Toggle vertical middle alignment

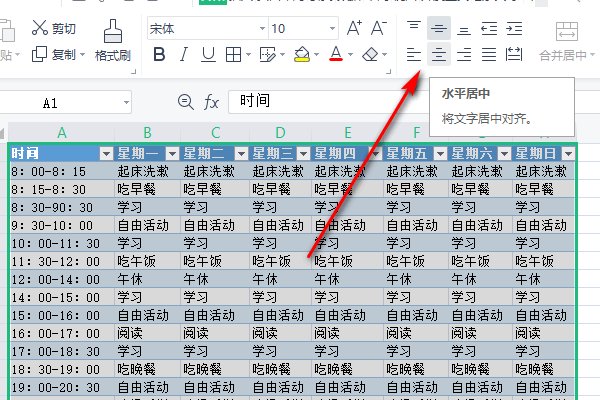point(439,28)
